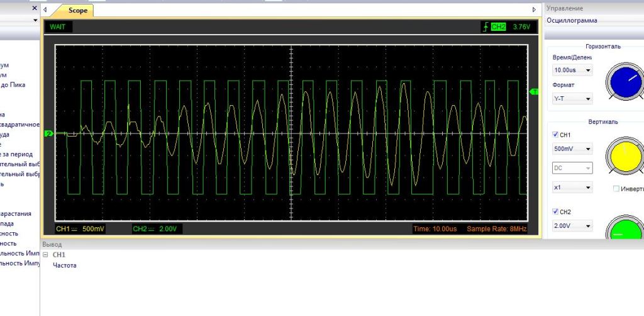Disable the CH1 channel checkbox
Viewport: 644px width, 316px height.
(555, 135)
